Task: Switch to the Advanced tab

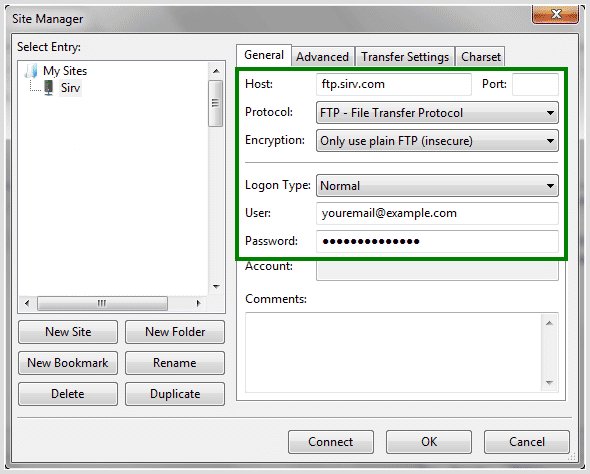Action: 322,57
